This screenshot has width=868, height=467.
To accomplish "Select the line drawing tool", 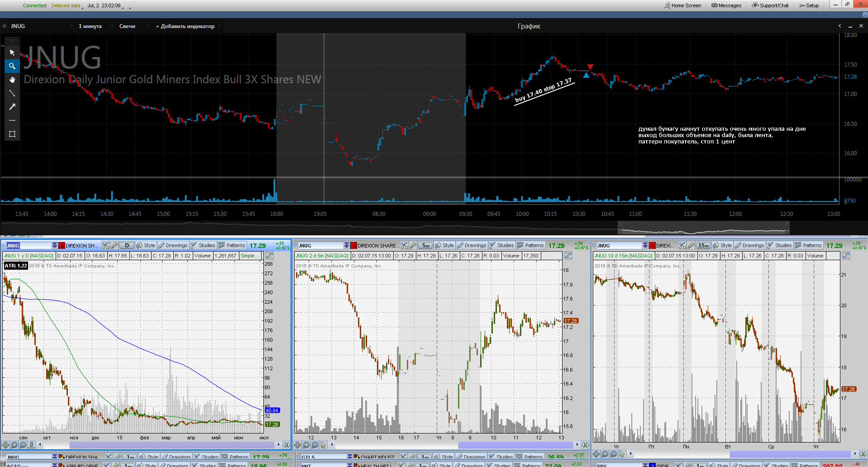I will [x=12, y=93].
